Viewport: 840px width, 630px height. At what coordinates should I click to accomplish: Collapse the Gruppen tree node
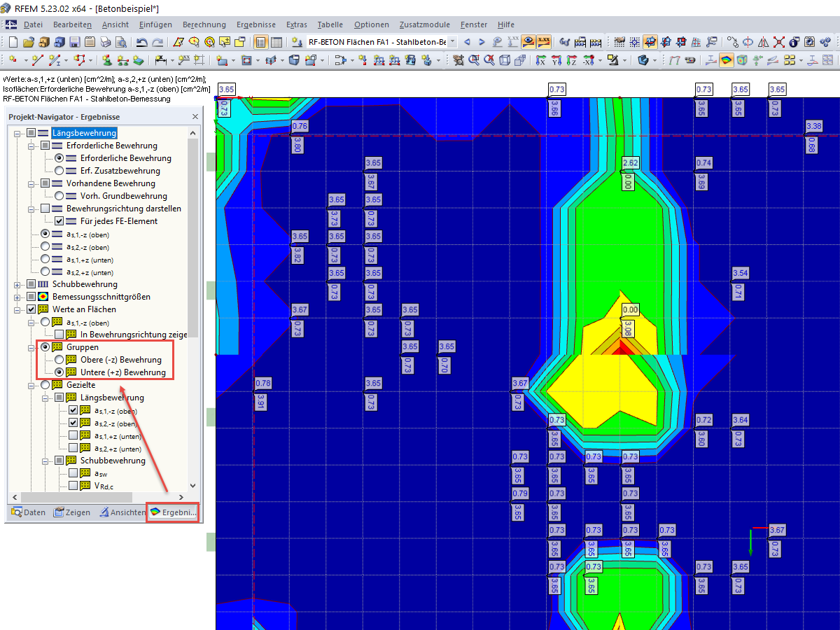[x=31, y=347]
